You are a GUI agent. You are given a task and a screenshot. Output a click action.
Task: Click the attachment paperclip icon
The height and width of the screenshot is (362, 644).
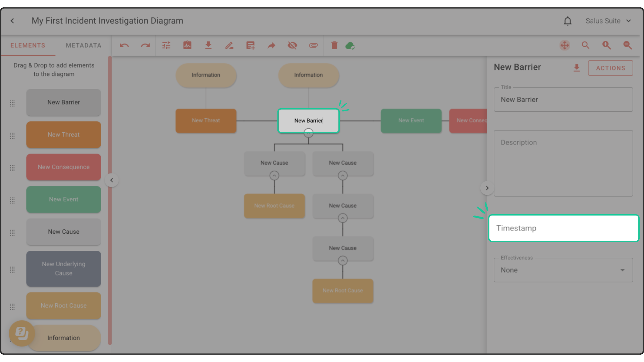point(313,46)
